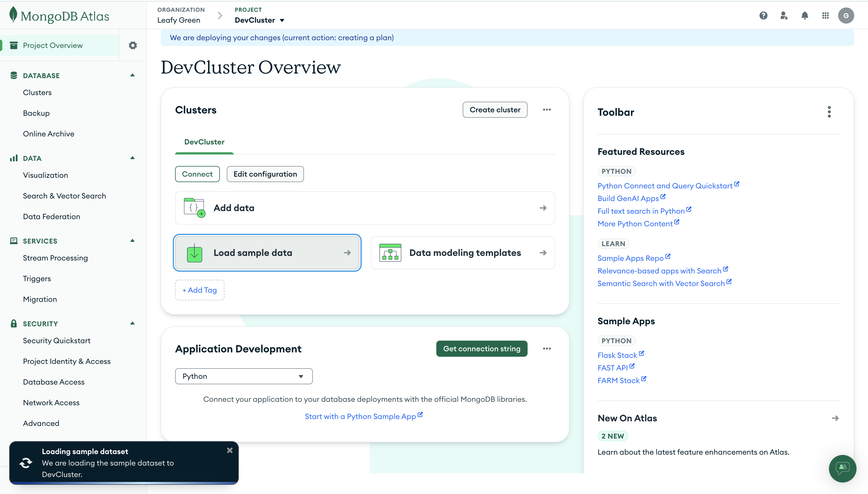
Task: Click the Get connection string button
Action: tap(481, 348)
